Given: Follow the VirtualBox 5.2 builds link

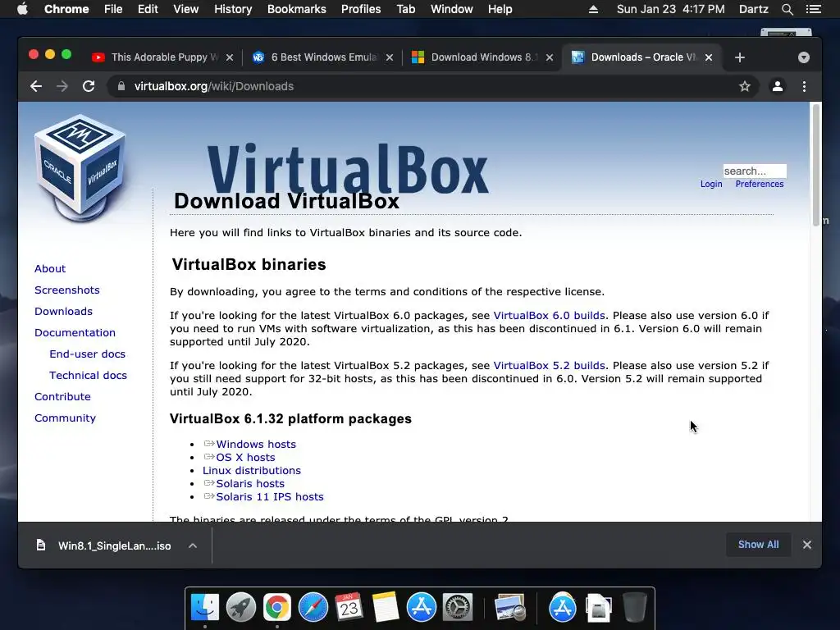Looking at the screenshot, I should 549,365.
